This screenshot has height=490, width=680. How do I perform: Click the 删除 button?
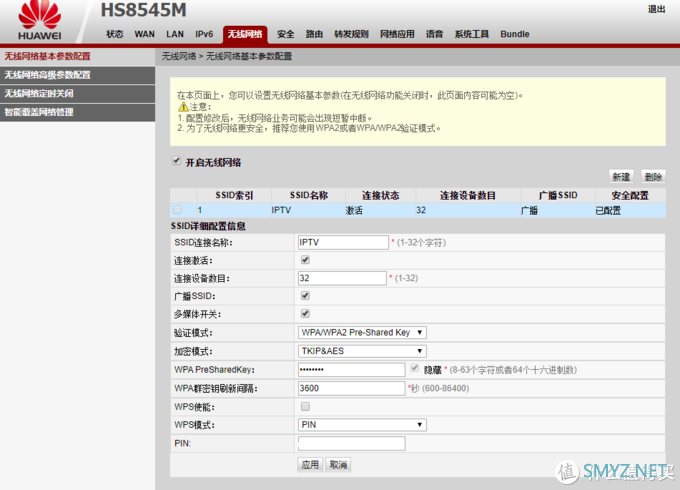click(x=653, y=176)
